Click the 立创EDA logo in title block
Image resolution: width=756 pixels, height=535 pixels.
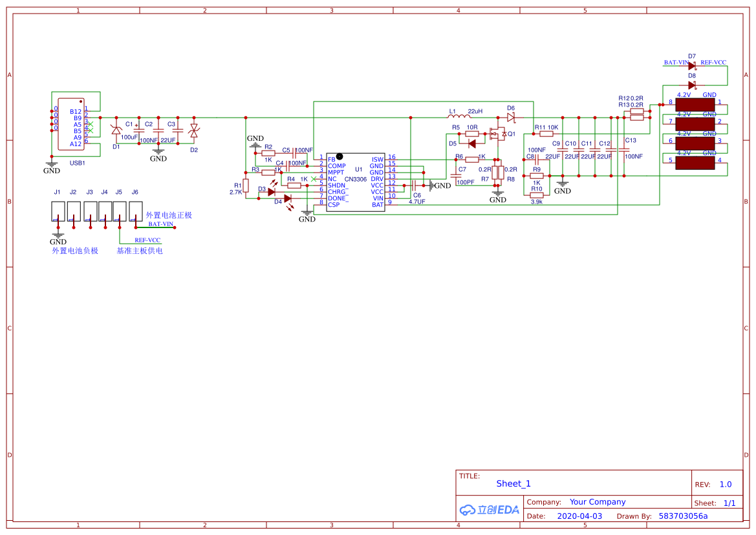click(x=490, y=510)
